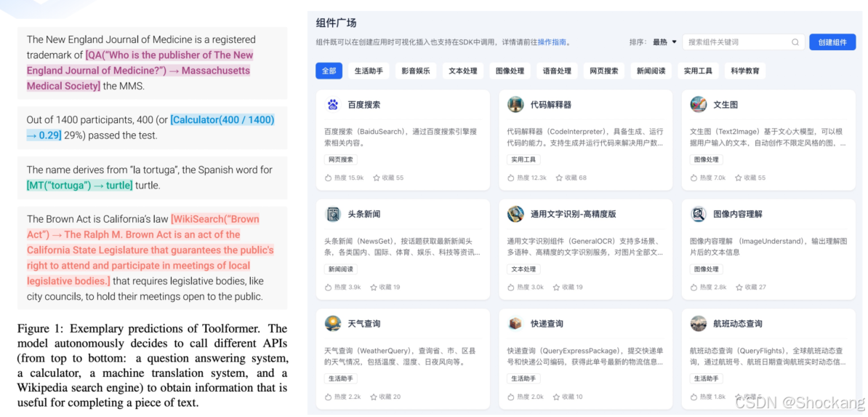Click the Figure 1 caption text

coord(152,365)
